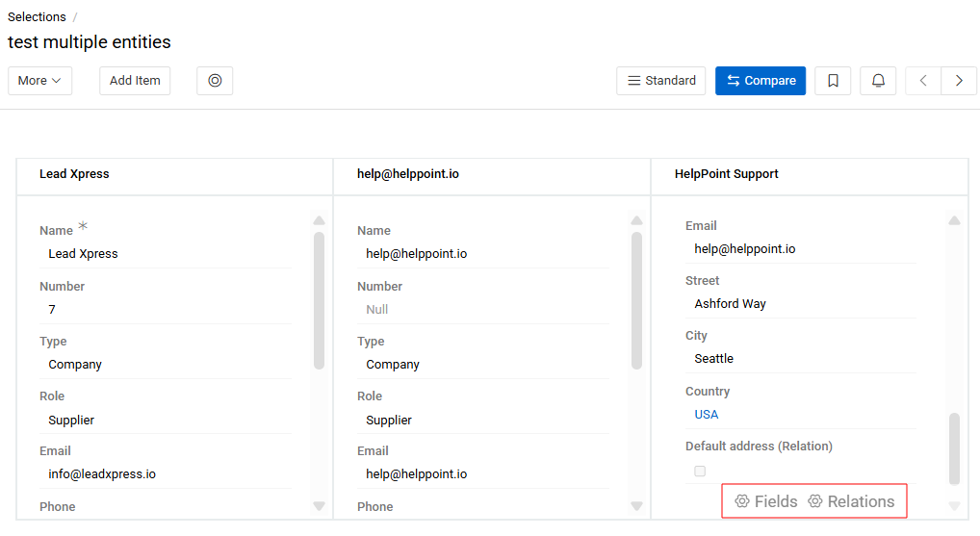Screen dimensions: 980x536
Task: Go to next record with right chevron
Action: (x=959, y=81)
